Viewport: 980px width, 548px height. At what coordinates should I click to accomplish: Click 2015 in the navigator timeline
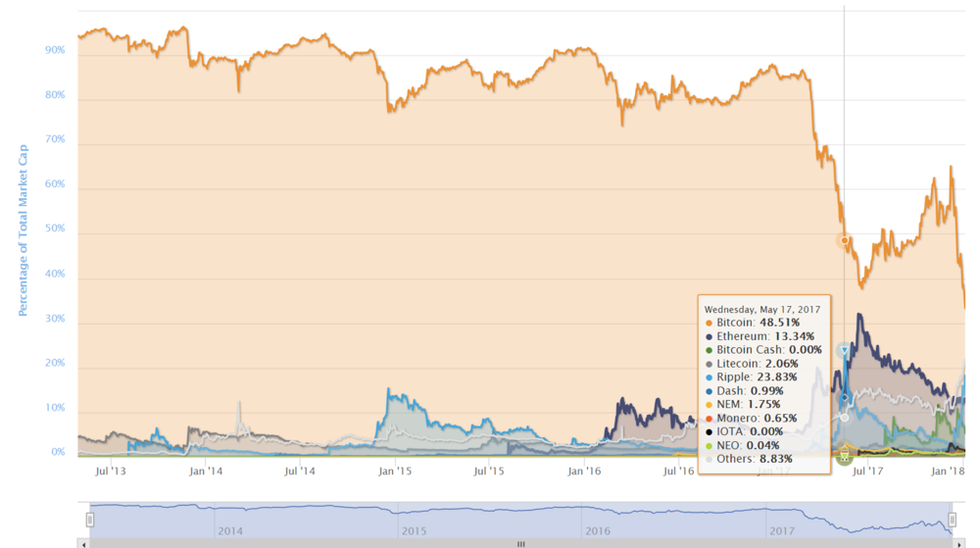pyautogui.click(x=412, y=530)
